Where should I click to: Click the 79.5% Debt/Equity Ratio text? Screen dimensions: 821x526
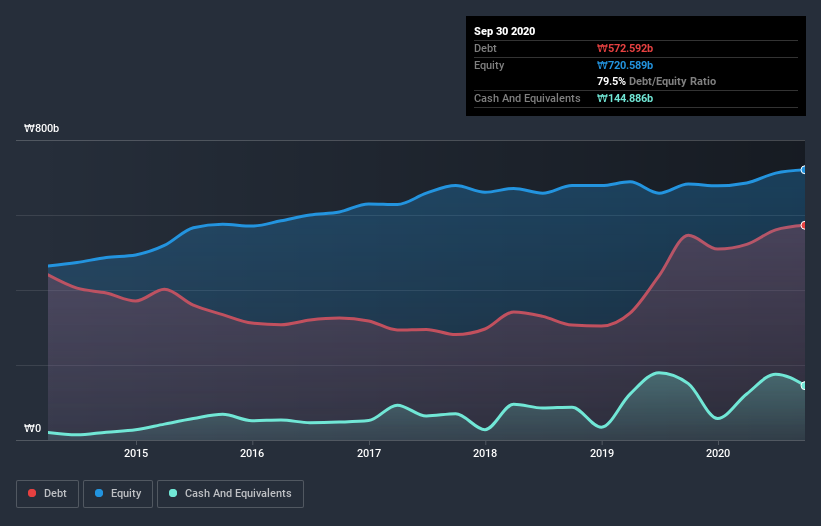tap(657, 81)
